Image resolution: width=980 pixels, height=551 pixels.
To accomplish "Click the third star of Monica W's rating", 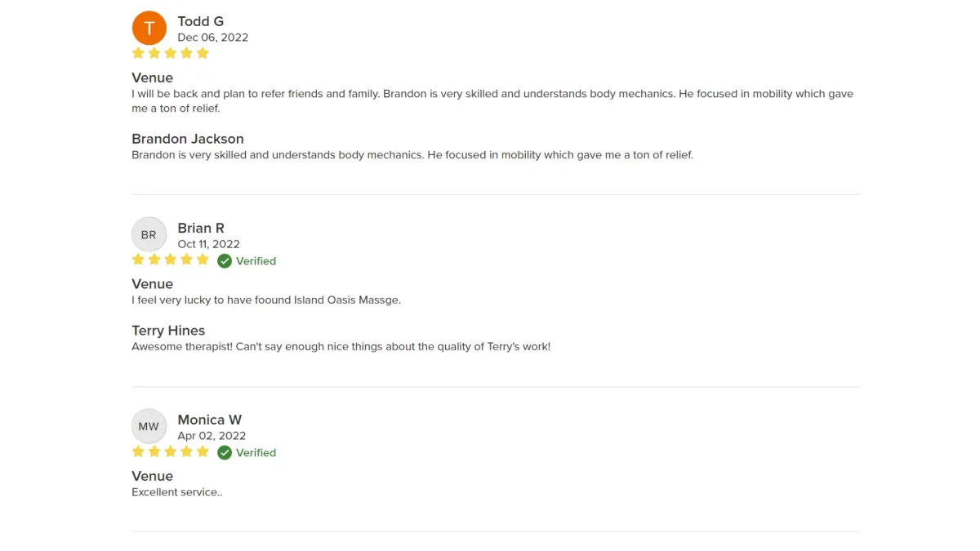I will 171,451.
